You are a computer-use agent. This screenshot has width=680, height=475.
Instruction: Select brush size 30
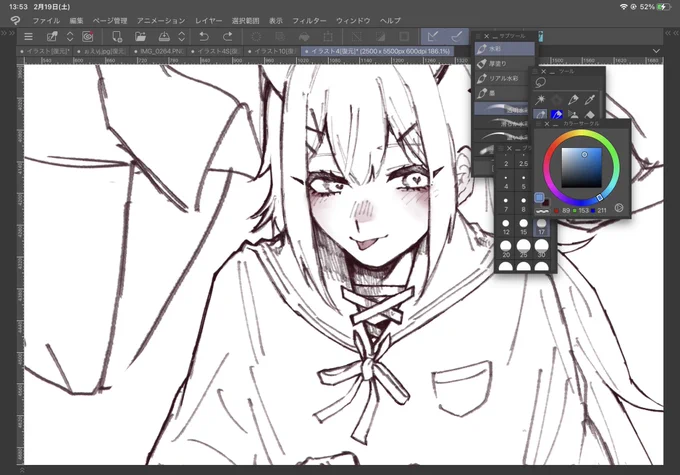coord(541,249)
